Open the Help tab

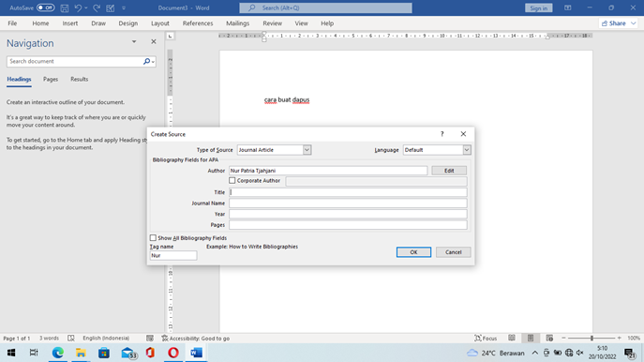[327, 23]
